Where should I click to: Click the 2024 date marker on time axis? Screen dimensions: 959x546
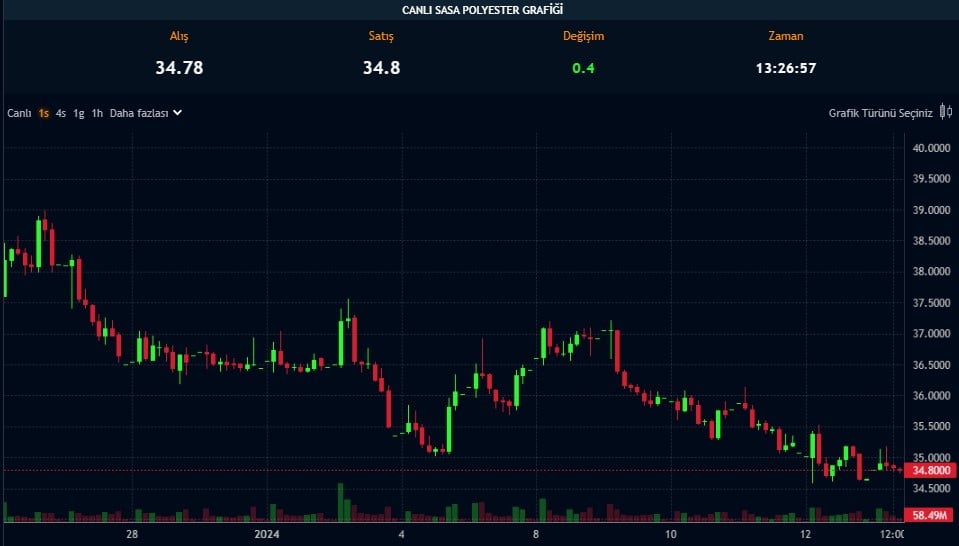pos(267,535)
